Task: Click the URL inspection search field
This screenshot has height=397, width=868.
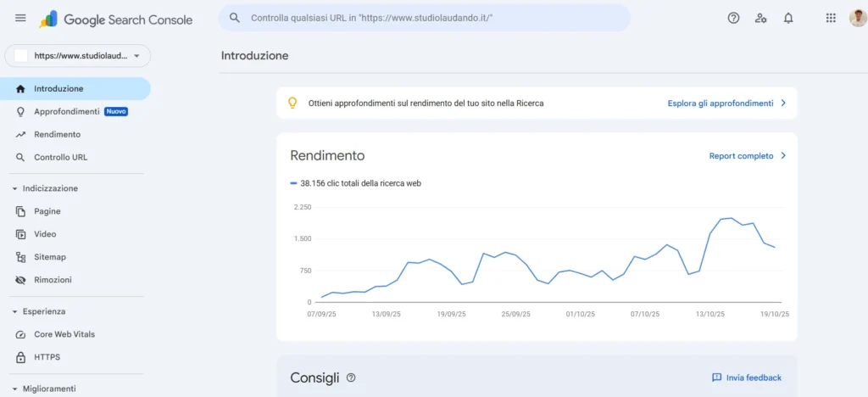Action: (424, 18)
